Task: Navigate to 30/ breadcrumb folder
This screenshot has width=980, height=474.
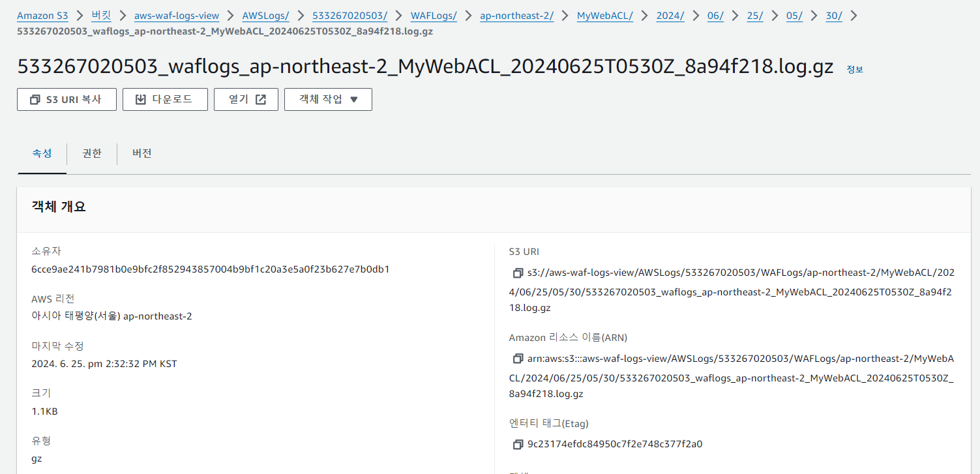Action: pos(834,16)
